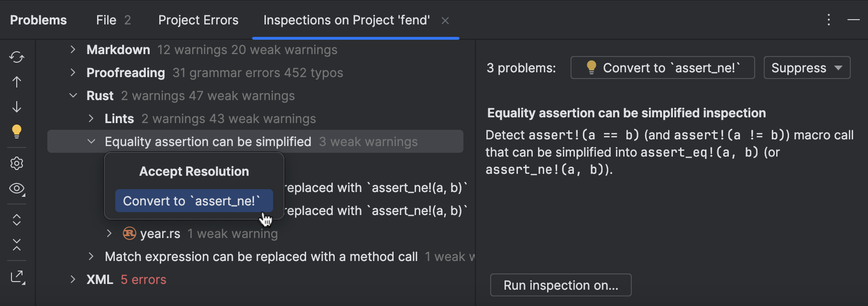868x306 pixels.
Task: Collapse the Rust inspection group
Action: (x=73, y=95)
